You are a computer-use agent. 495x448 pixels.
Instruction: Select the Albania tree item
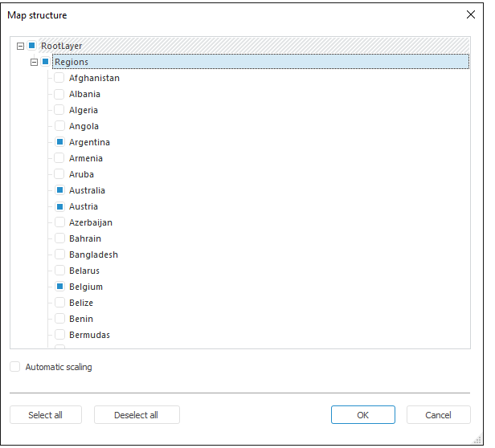point(84,94)
